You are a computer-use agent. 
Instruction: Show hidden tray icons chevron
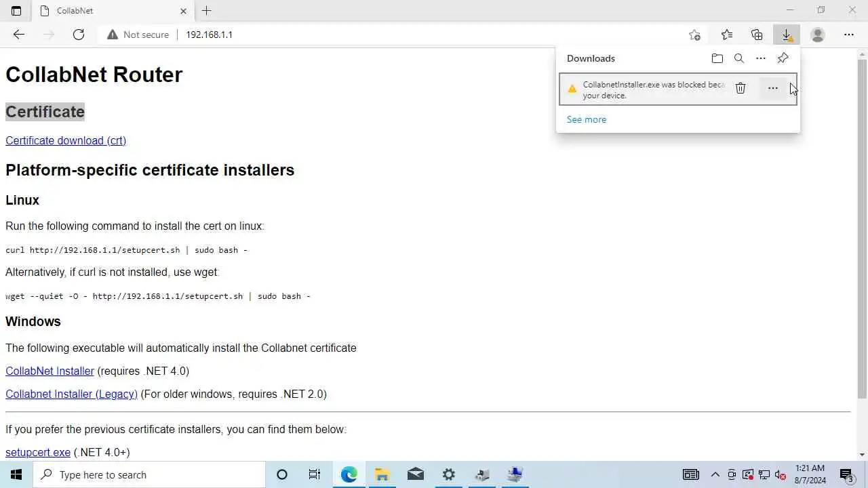tap(715, 474)
